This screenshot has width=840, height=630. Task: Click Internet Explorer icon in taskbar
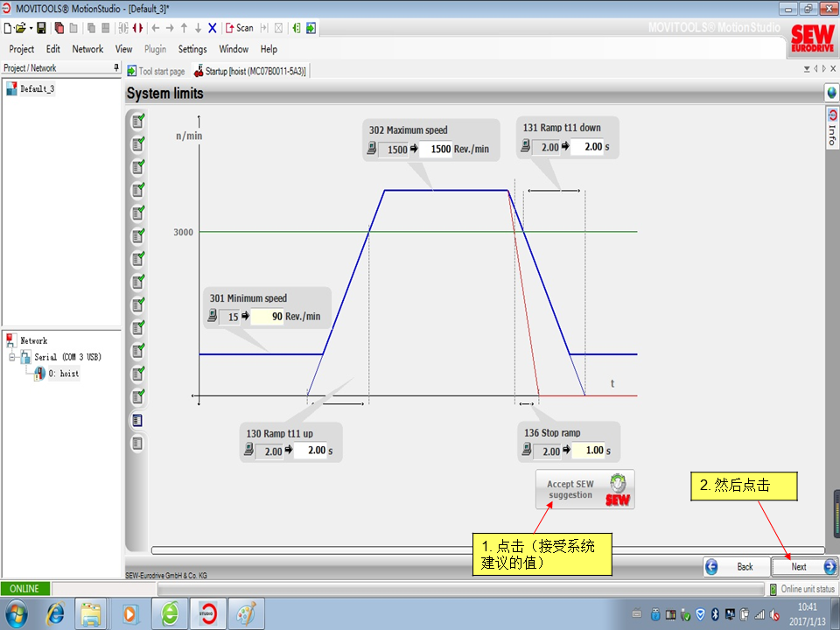pos(54,612)
